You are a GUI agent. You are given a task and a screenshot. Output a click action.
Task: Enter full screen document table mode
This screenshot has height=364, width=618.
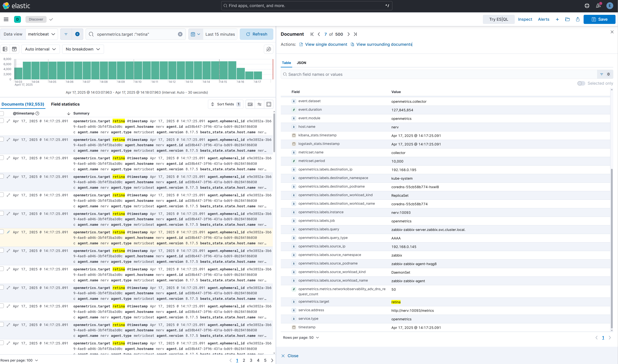click(x=269, y=104)
